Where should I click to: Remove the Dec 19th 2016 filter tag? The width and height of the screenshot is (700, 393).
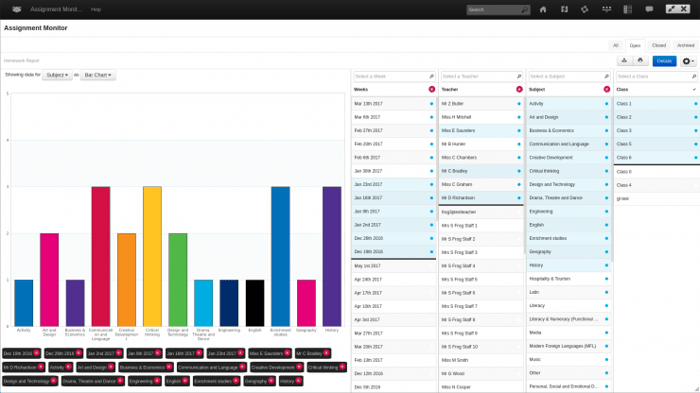[x=36, y=353]
